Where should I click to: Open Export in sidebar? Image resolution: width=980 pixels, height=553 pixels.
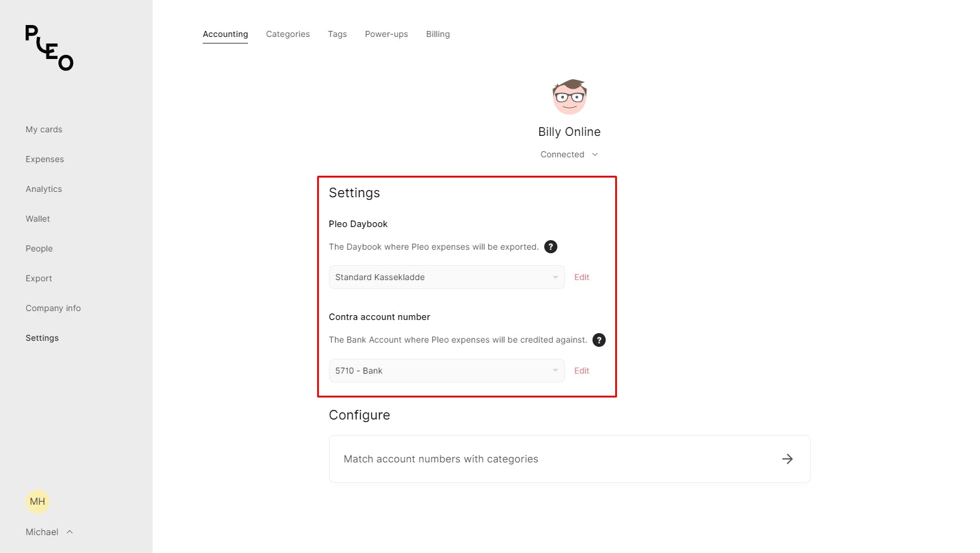(x=39, y=278)
